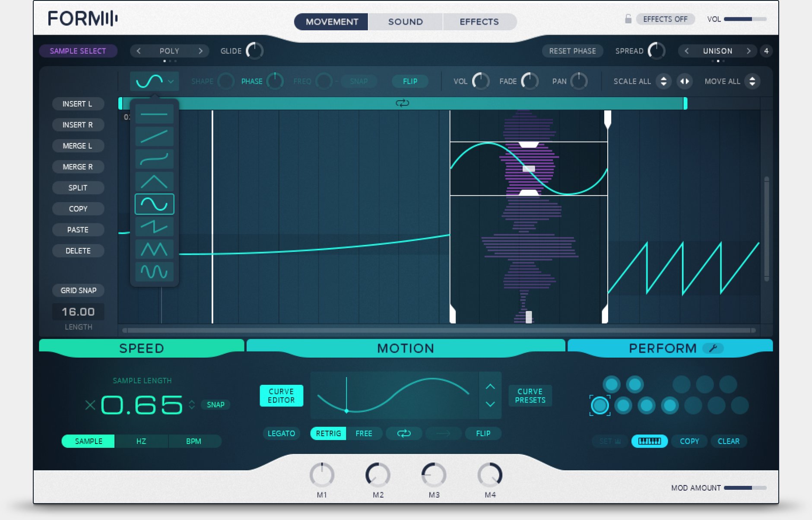Click the 16.00 length value field
This screenshot has height=520, width=812.
pos(78,312)
